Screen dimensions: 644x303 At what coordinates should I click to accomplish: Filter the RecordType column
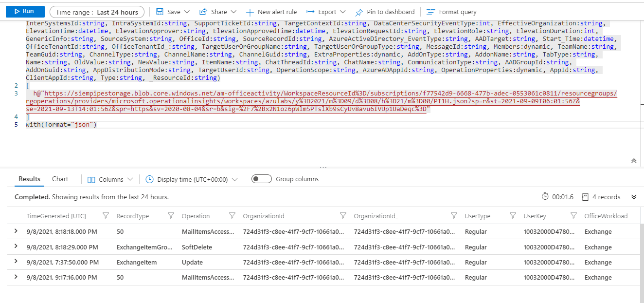click(x=171, y=216)
